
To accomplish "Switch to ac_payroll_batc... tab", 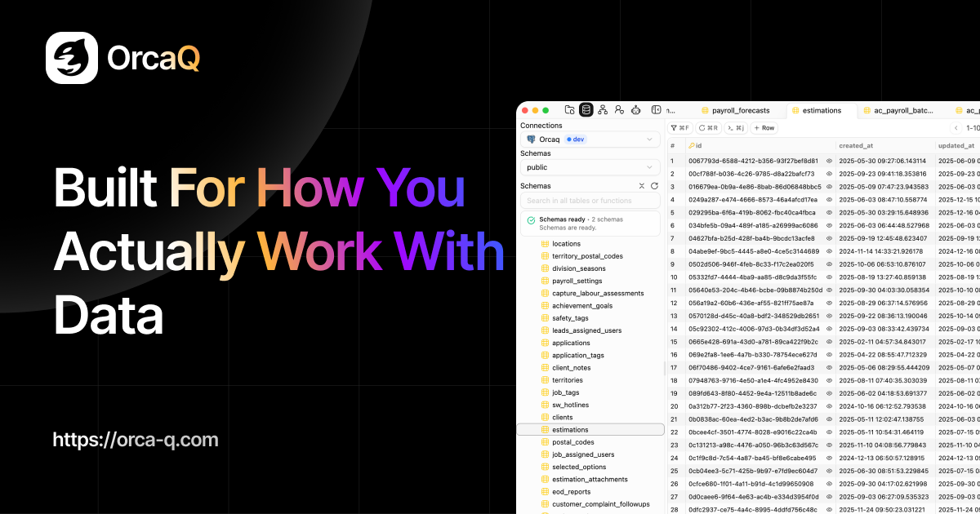I will [x=898, y=110].
